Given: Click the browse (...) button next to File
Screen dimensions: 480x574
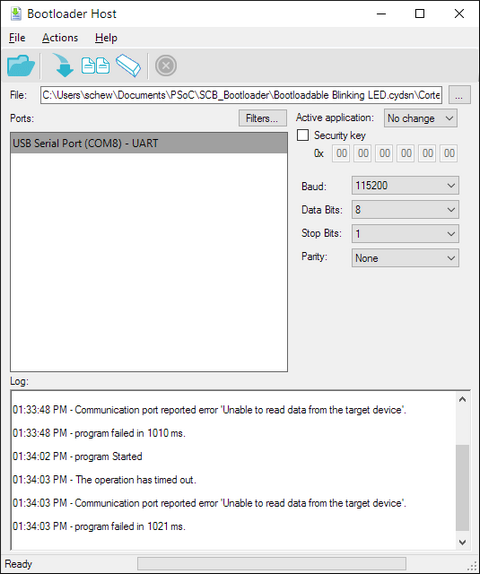Looking at the screenshot, I should pos(459,95).
